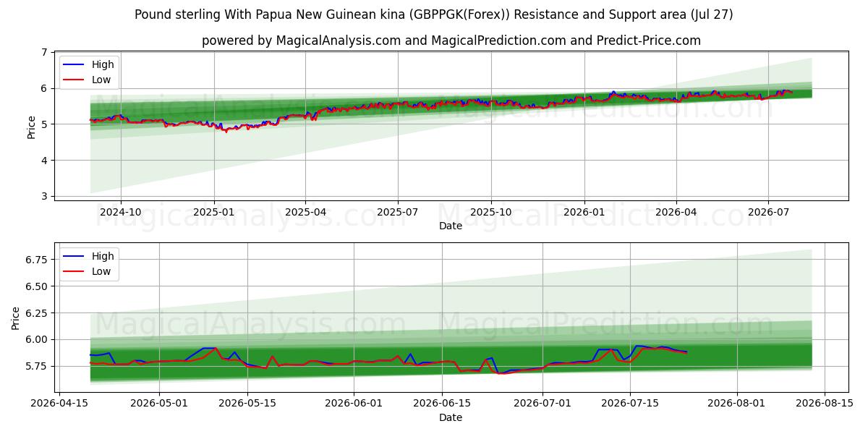The height and width of the screenshot is (434, 868).
Task: Click the 2026-04-15 tick label on bottom chart
Action: click(59, 404)
